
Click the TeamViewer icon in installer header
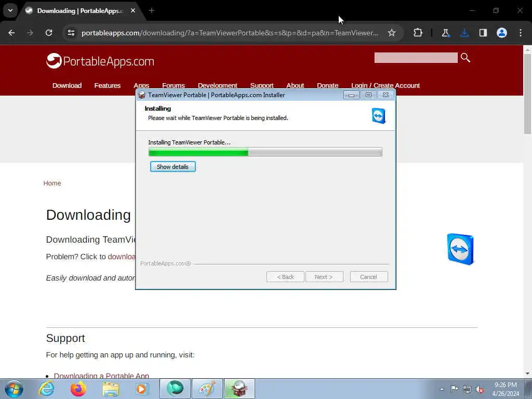379,116
